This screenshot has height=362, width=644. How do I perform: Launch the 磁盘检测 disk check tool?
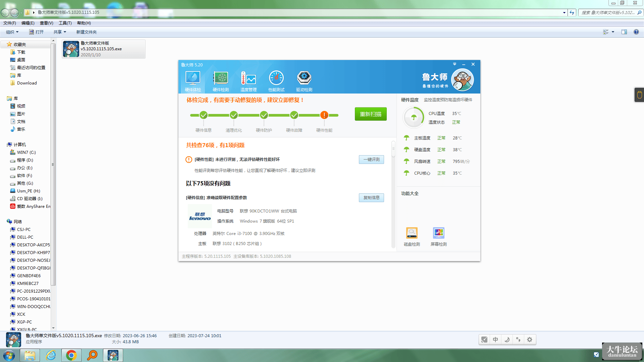pos(412,237)
